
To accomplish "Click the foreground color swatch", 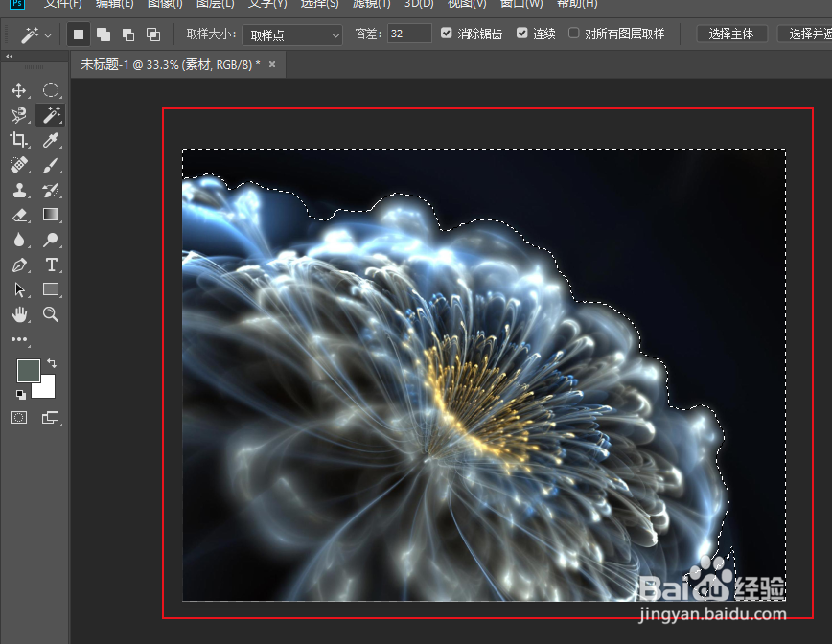I will point(28,371).
